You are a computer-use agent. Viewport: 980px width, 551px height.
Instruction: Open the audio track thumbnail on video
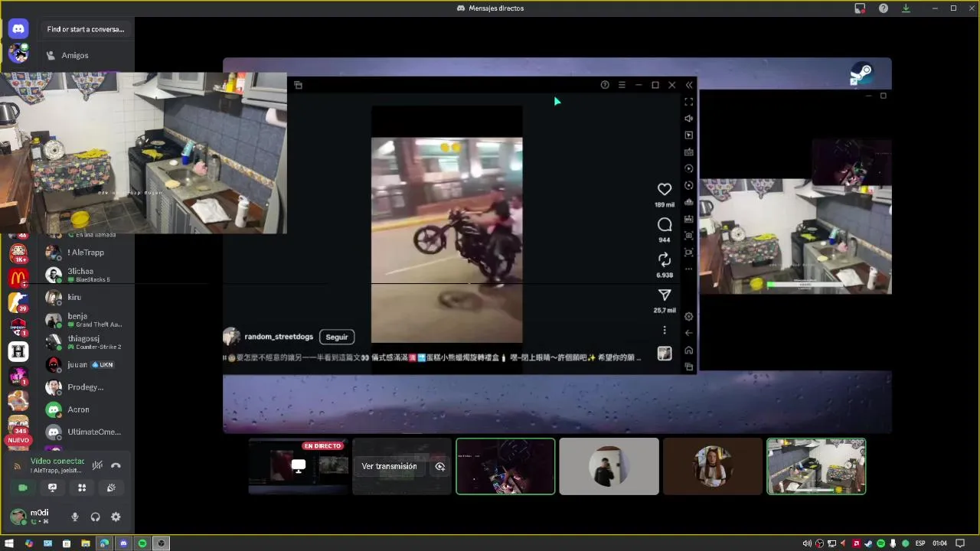(x=665, y=354)
